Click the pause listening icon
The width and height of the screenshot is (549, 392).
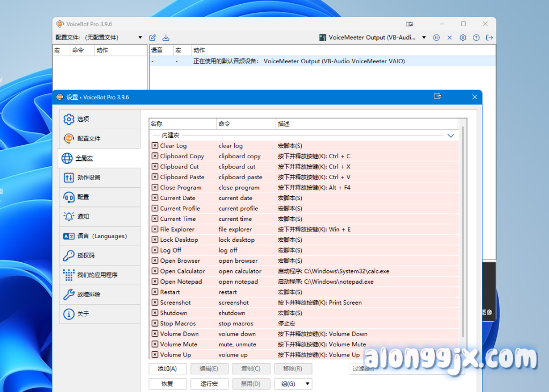pos(436,38)
